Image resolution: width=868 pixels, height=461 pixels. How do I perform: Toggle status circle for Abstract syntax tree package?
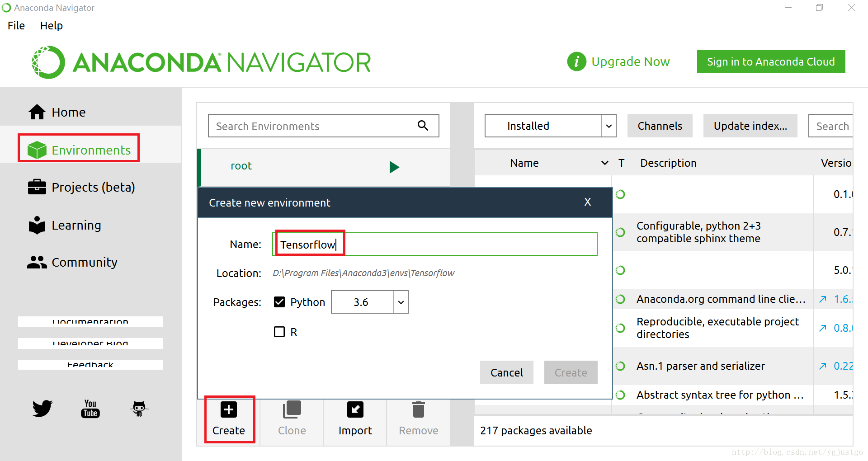tap(620, 395)
